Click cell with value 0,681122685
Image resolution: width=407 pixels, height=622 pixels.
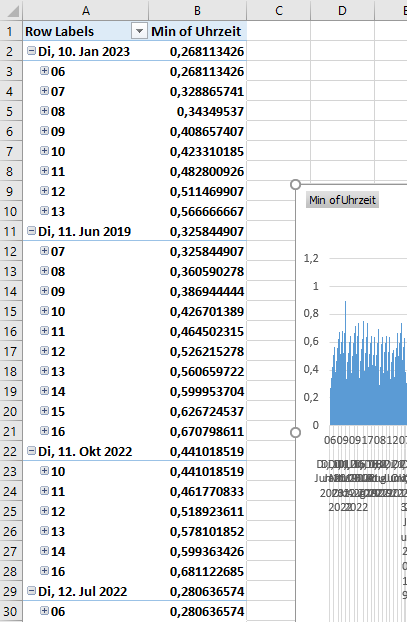198,571
